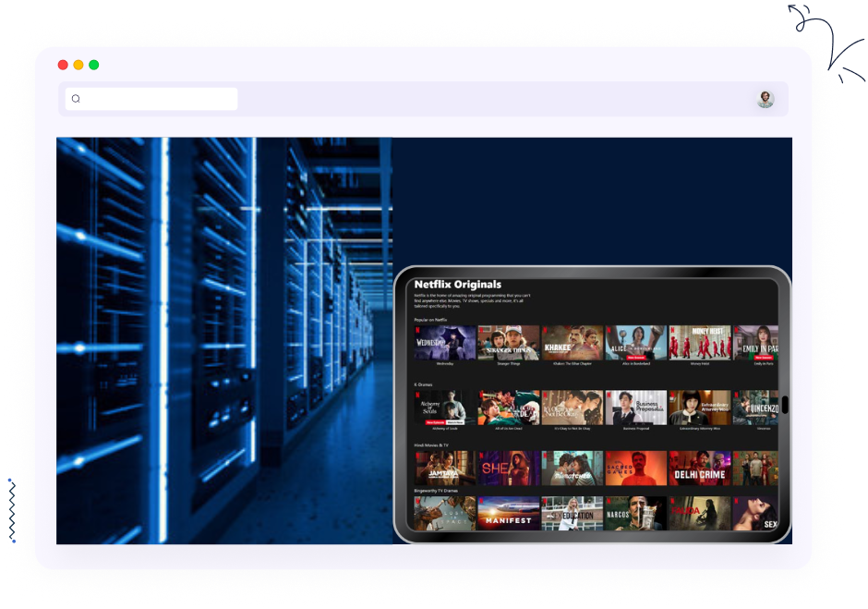Open Extraordinary Attorney Woo thumbnail
Viewport: 868px width, 609px height.
pyautogui.click(x=699, y=407)
